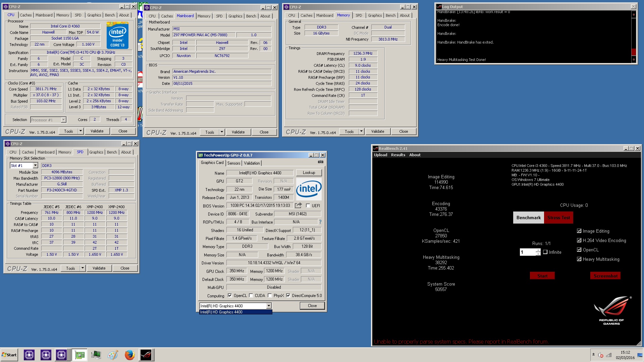Open Firefox from the taskbar
This screenshot has width=644, height=362.
pos(129,355)
